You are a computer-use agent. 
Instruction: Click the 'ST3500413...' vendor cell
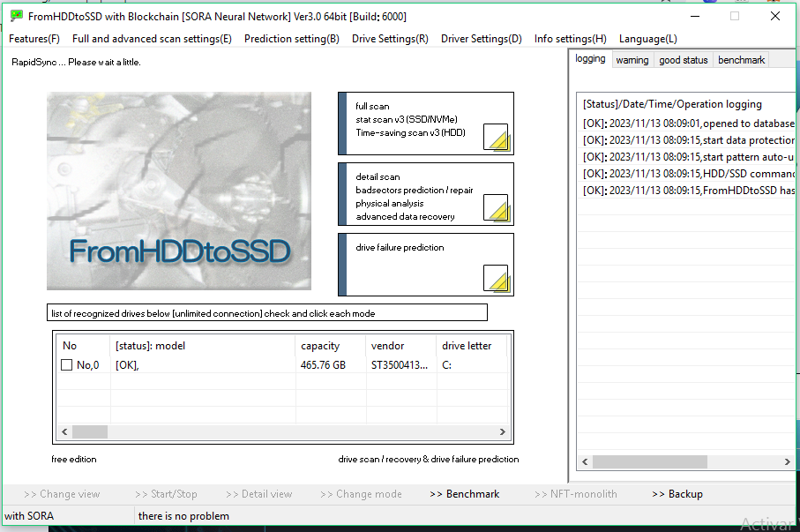tap(400, 365)
